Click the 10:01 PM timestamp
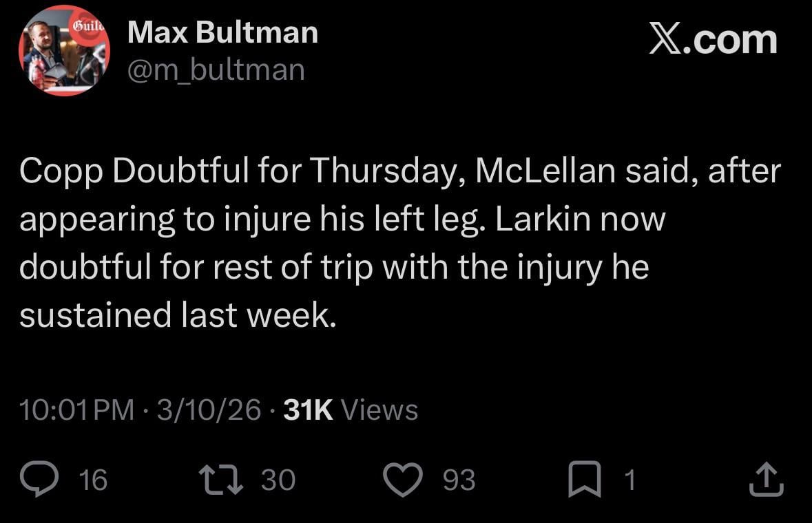Screen dimensions: 812x523 click(x=77, y=409)
